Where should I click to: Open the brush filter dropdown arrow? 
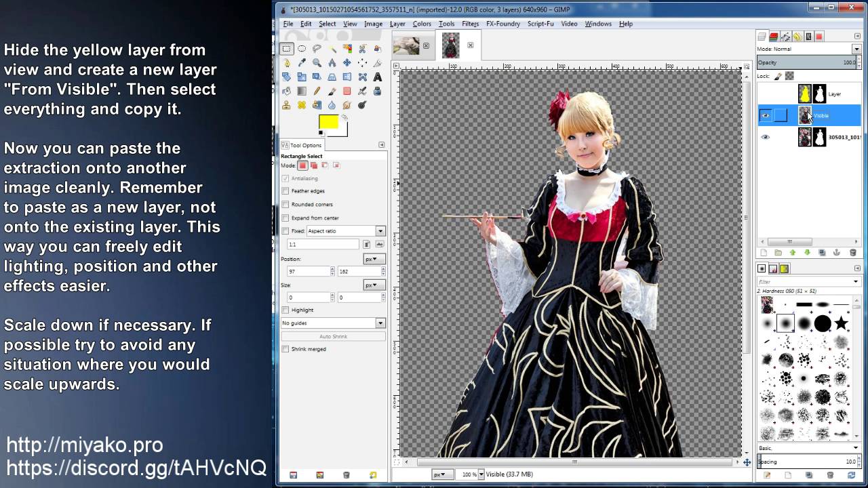(856, 281)
